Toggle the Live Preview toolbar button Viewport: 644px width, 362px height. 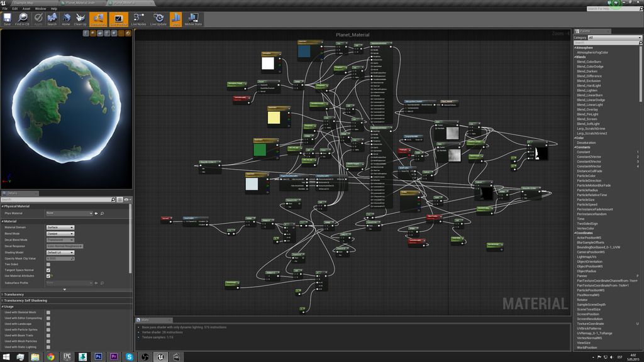click(x=118, y=19)
